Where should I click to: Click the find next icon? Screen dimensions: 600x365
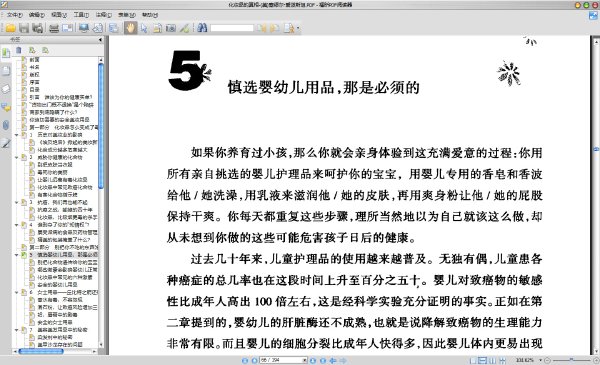(274, 28)
